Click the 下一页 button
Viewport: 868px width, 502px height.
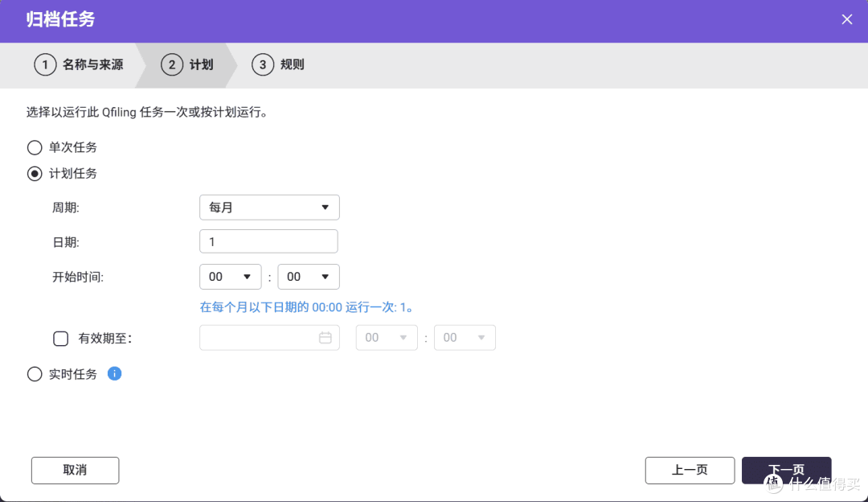tap(786, 471)
